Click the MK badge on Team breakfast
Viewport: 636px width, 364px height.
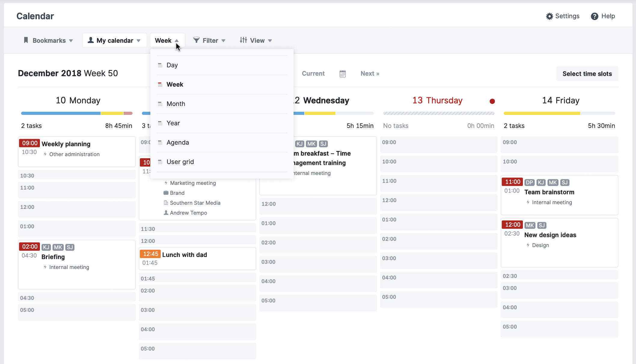(311, 144)
